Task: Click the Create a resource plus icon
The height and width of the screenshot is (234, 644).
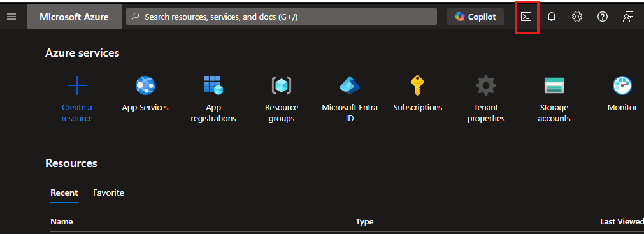Action: 77,86
